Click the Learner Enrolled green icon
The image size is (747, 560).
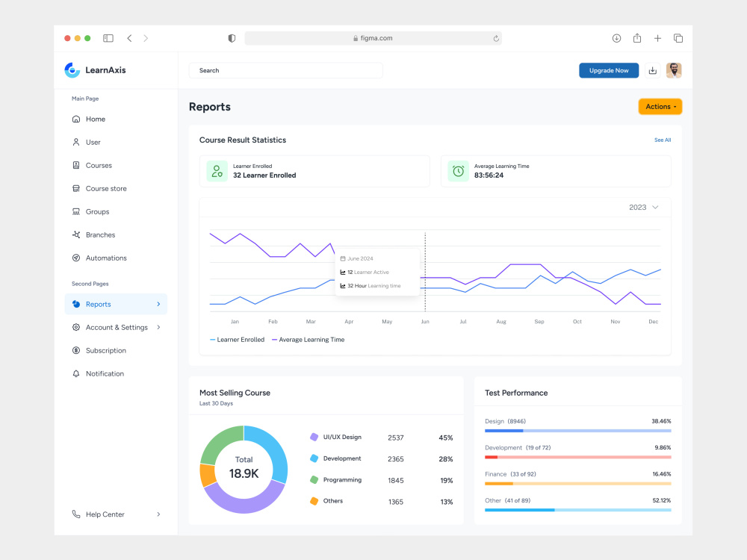217,172
